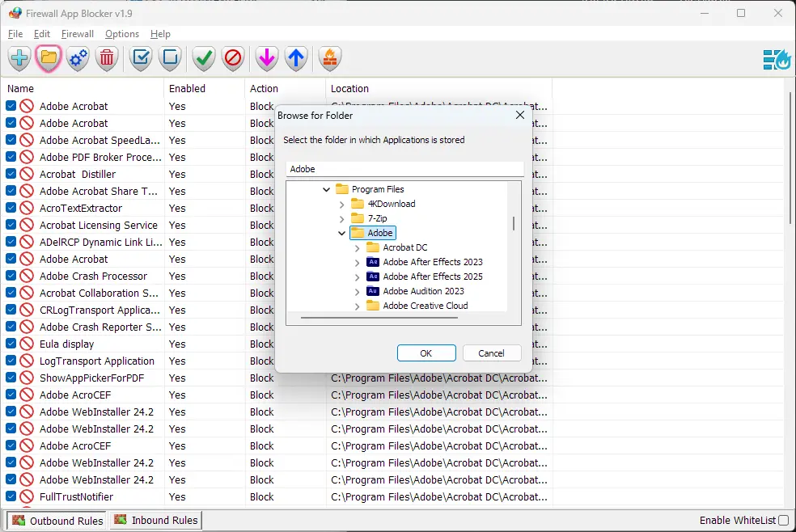Image resolution: width=796 pixels, height=532 pixels.
Task: Click the Ae icon of After Effects 2023
Action: coord(373,262)
